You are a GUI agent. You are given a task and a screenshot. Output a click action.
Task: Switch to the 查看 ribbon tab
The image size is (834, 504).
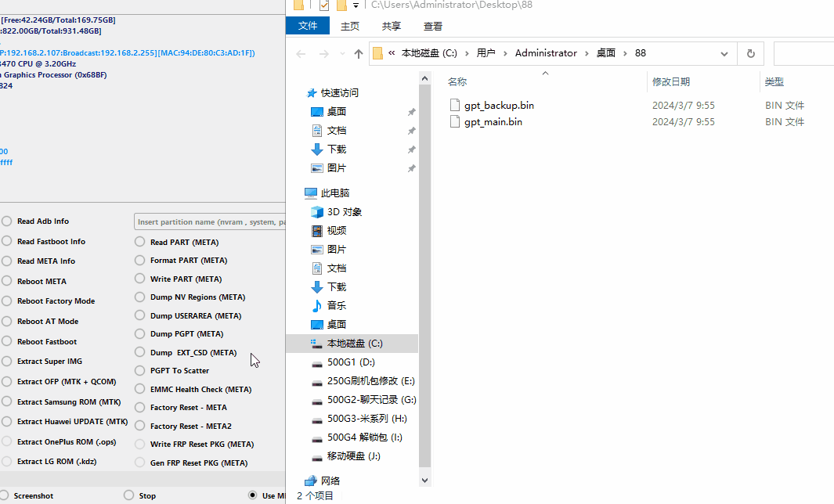point(432,26)
